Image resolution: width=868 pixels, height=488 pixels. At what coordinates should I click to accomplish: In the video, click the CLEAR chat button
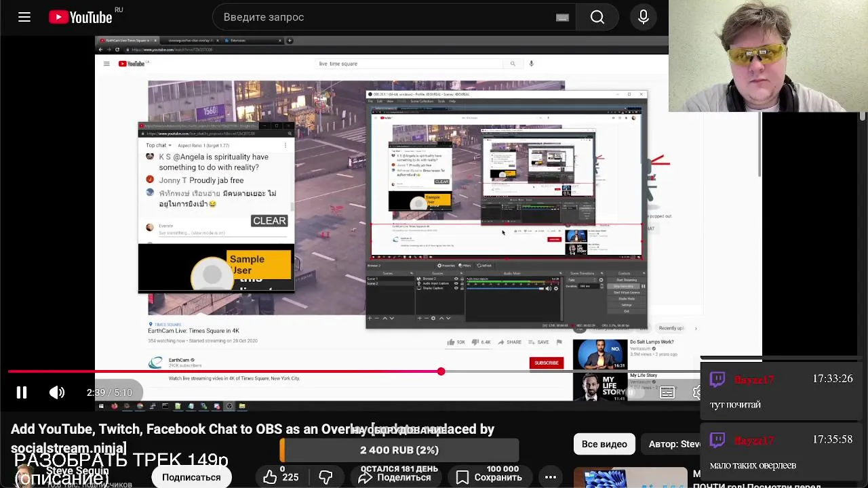[x=269, y=221]
